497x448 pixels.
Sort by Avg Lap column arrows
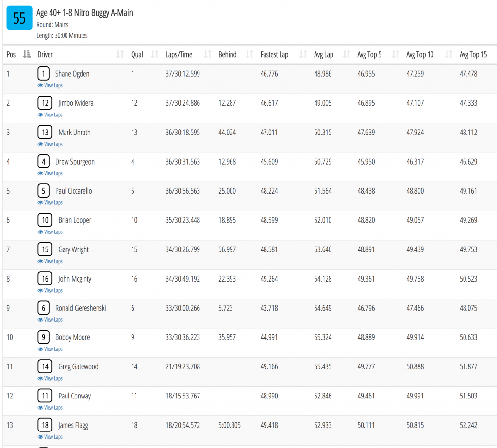347,54
